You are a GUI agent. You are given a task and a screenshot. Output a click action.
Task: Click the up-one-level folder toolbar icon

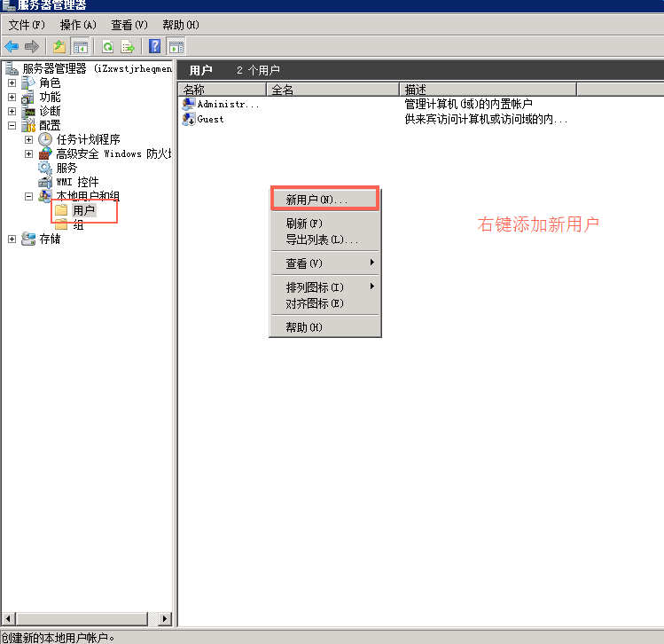point(59,46)
